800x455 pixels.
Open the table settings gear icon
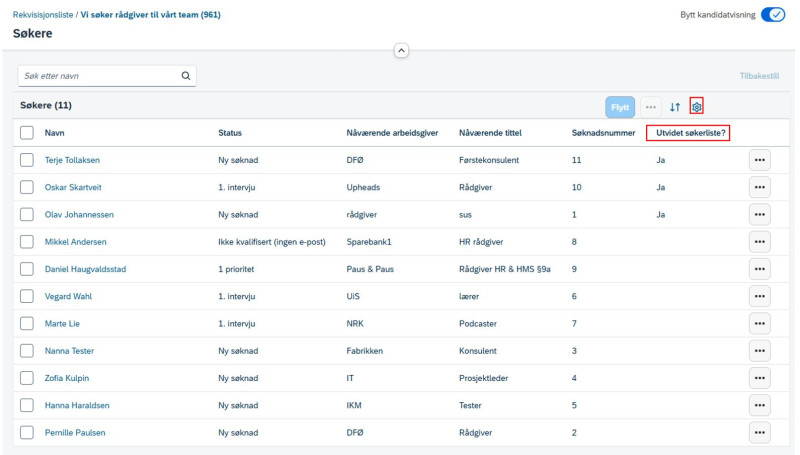pos(696,107)
